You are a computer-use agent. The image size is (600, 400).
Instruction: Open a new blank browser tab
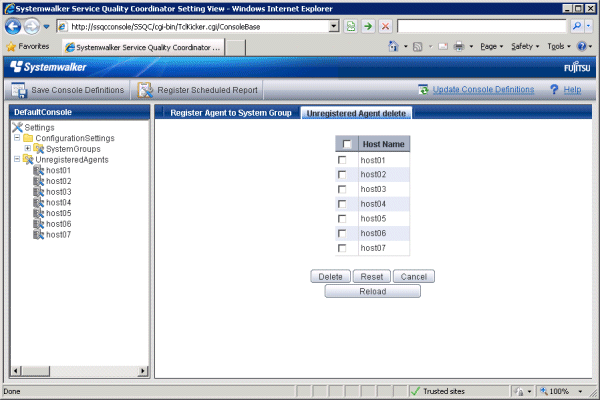pyautogui.click(x=235, y=48)
